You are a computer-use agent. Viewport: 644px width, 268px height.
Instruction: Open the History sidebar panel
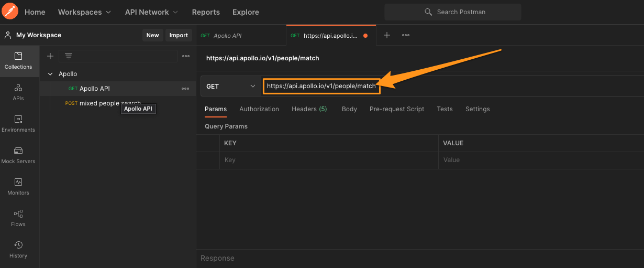coord(18,250)
